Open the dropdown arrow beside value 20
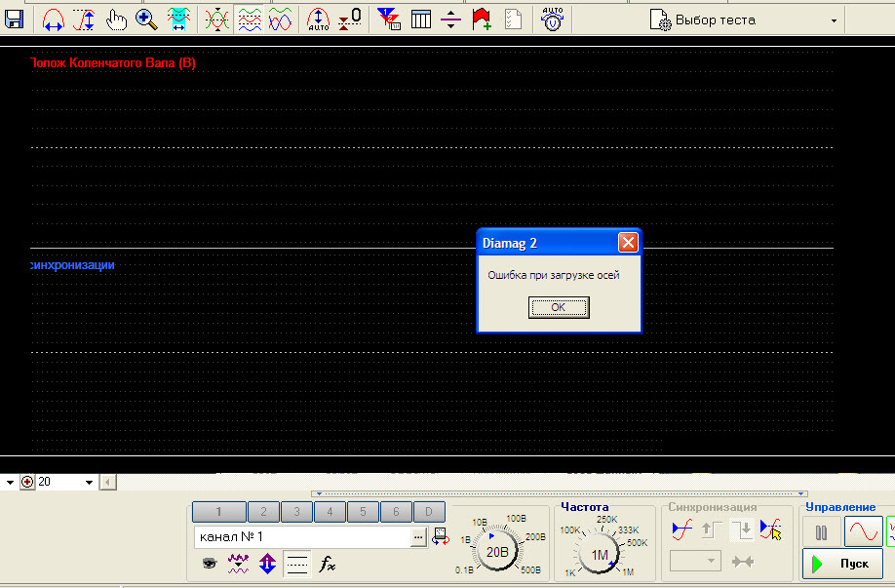 pyautogui.click(x=89, y=483)
